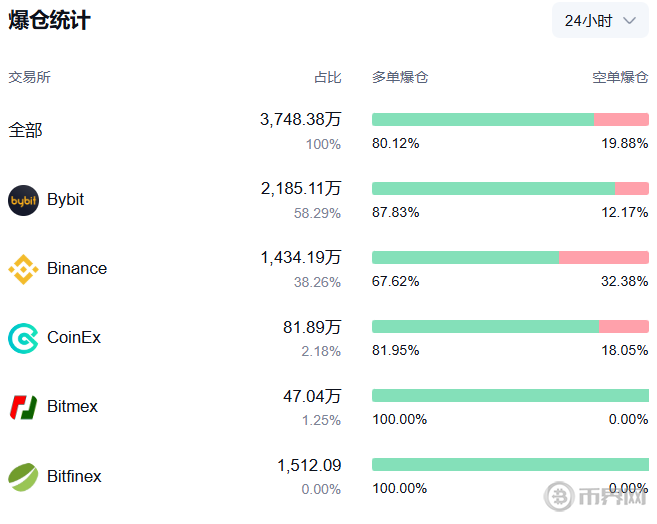Click the 空单爆仓 column header

pos(620,77)
